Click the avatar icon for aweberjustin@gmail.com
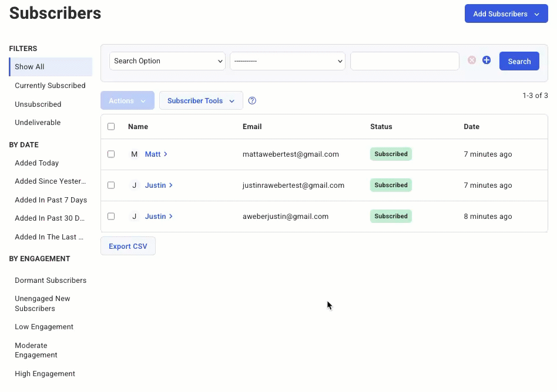Screen dimensions: 557x392 coord(134,217)
